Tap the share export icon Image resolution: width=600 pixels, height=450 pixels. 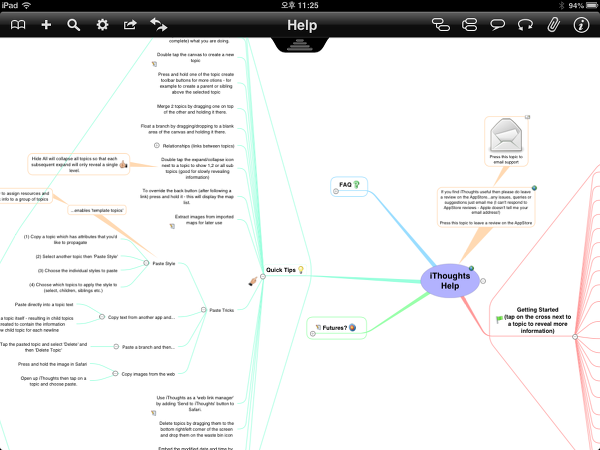pyautogui.click(x=130, y=25)
